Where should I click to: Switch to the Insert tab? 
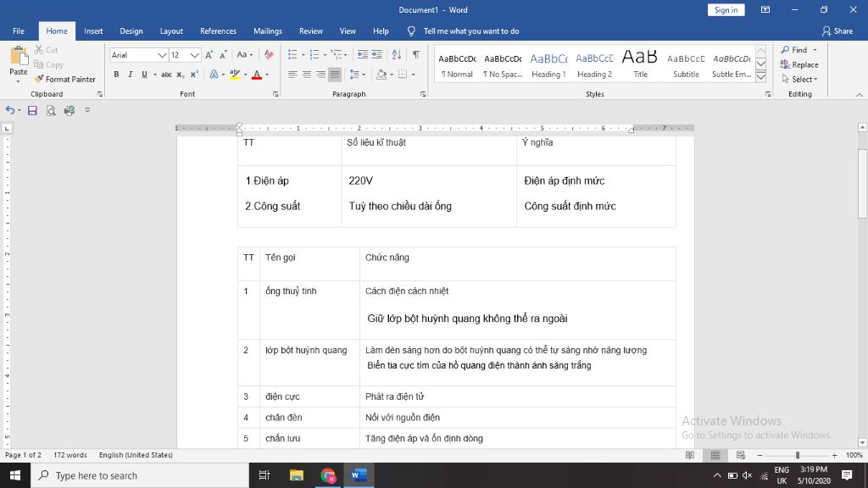coord(93,31)
